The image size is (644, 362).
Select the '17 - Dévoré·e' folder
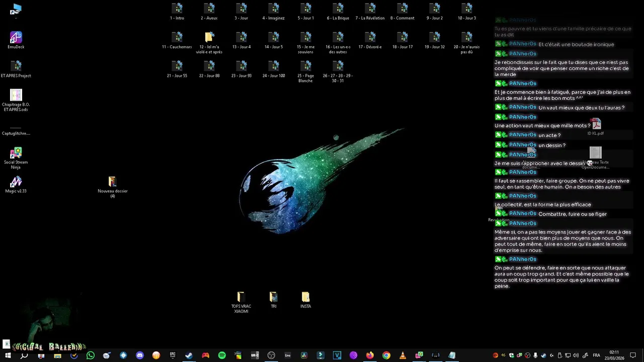click(x=370, y=40)
